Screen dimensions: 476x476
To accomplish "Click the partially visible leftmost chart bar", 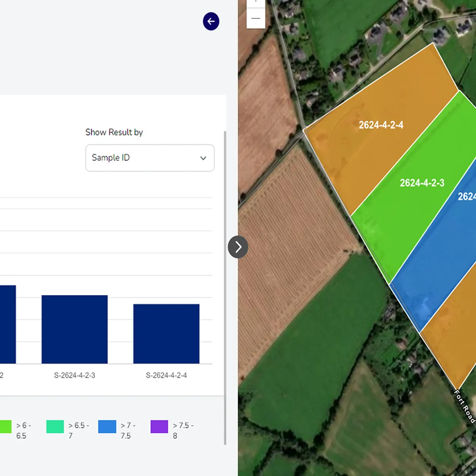I will tap(7, 324).
